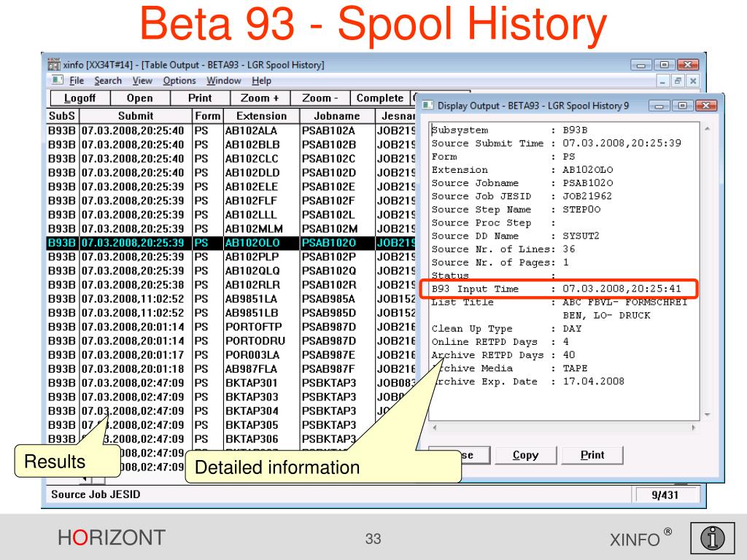The image size is (747, 560).
Task: Click the highlighted AB102OLO row
Action: point(231,243)
